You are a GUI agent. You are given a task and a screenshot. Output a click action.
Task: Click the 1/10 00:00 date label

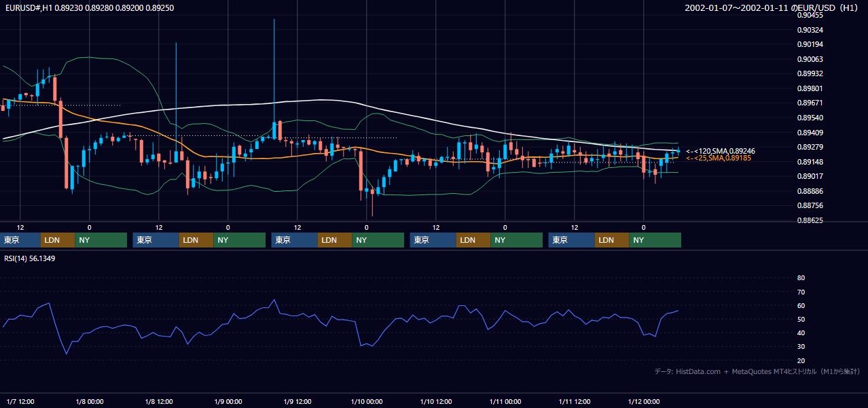(367, 401)
